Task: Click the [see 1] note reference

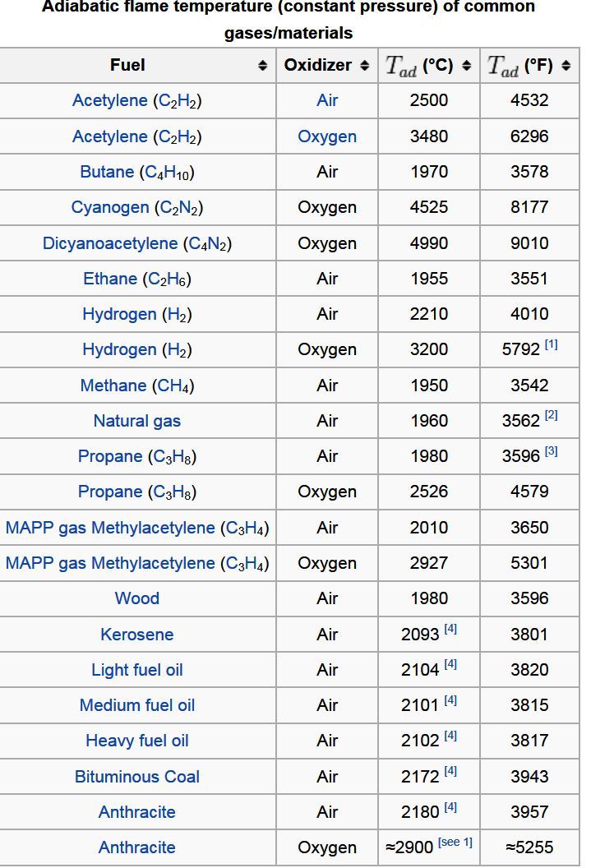Action: point(455,843)
